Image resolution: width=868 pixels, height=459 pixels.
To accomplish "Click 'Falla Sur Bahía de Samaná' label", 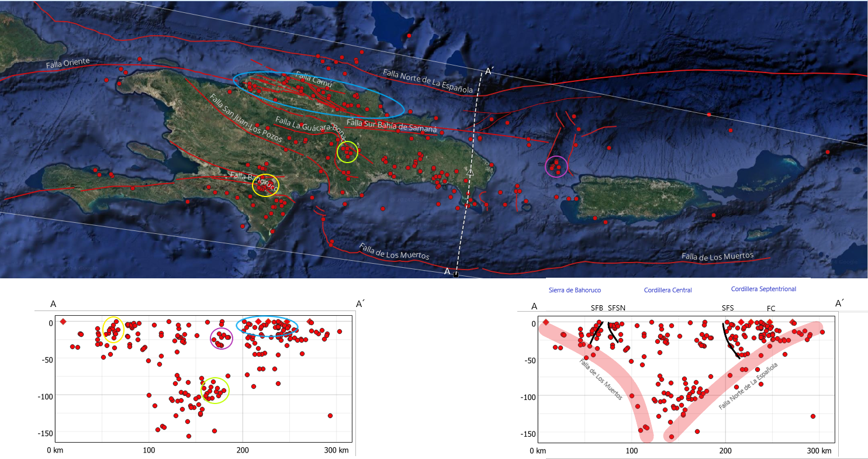I will point(392,125).
